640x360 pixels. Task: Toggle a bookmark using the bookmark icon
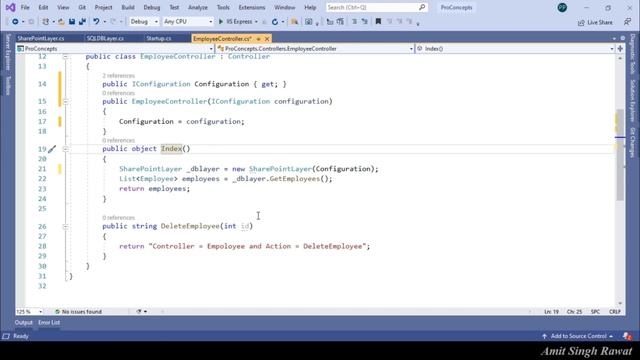click(378, 22)
